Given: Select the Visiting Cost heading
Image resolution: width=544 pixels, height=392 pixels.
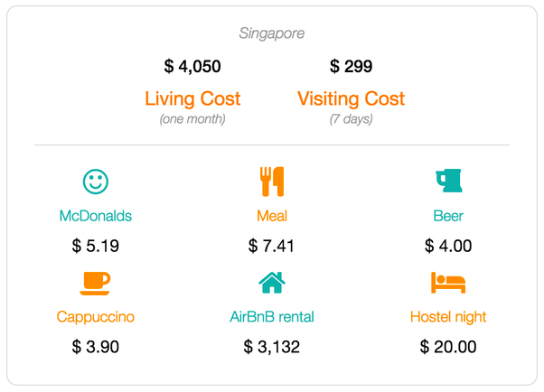Looking at the screenshot, I should point(352,98).
